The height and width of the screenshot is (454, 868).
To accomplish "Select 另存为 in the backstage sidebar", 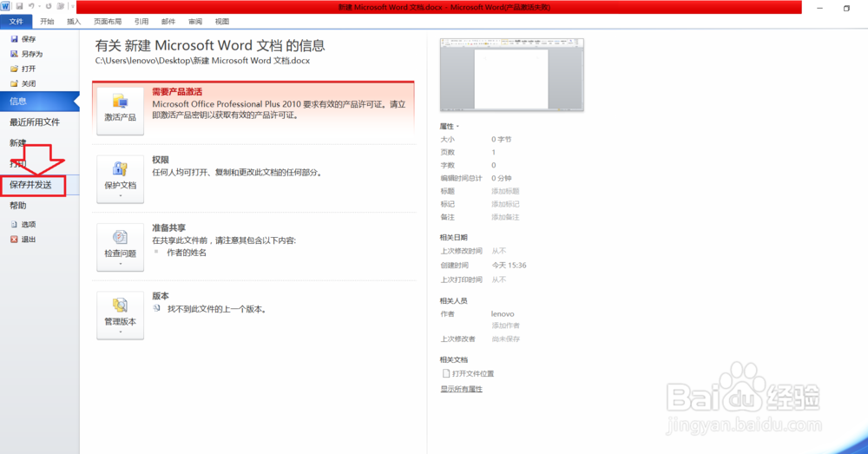I will click(26, 54).
